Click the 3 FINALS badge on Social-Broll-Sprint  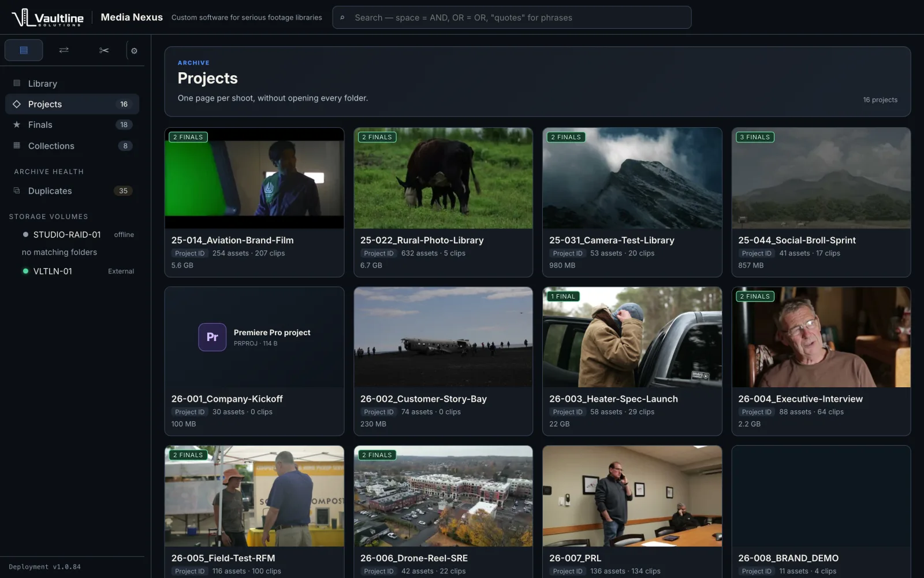[755, 137]
